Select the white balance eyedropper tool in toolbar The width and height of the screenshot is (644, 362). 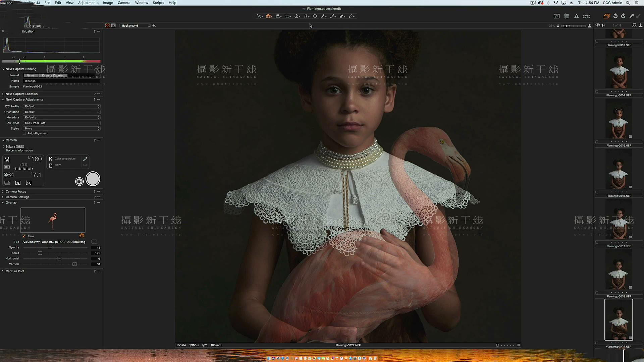(x=332, y=16)
